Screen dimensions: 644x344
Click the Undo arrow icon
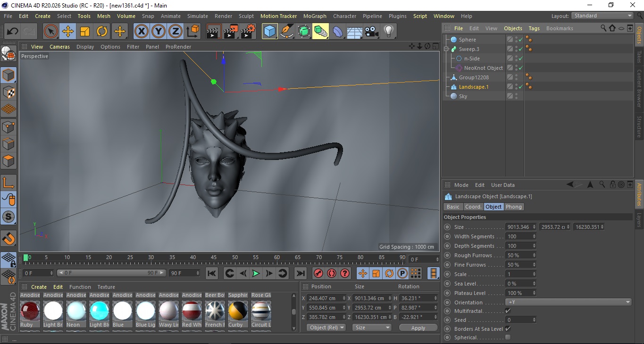[12, 32]
